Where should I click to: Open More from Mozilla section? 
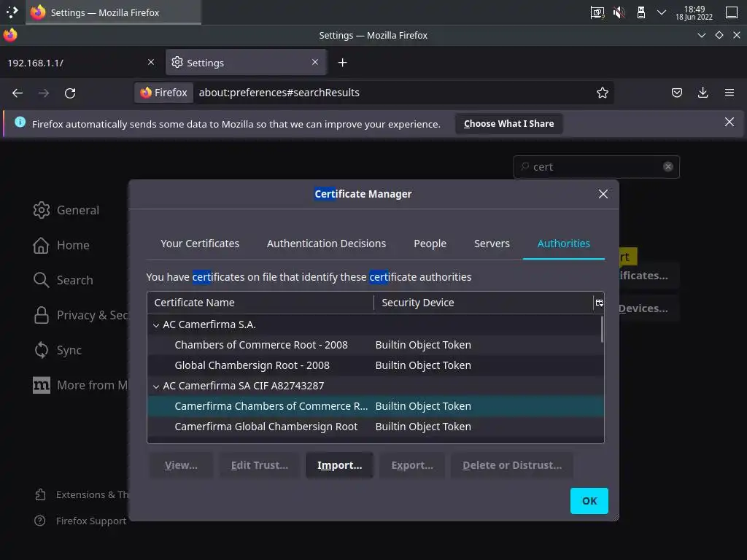coord(80,385)
